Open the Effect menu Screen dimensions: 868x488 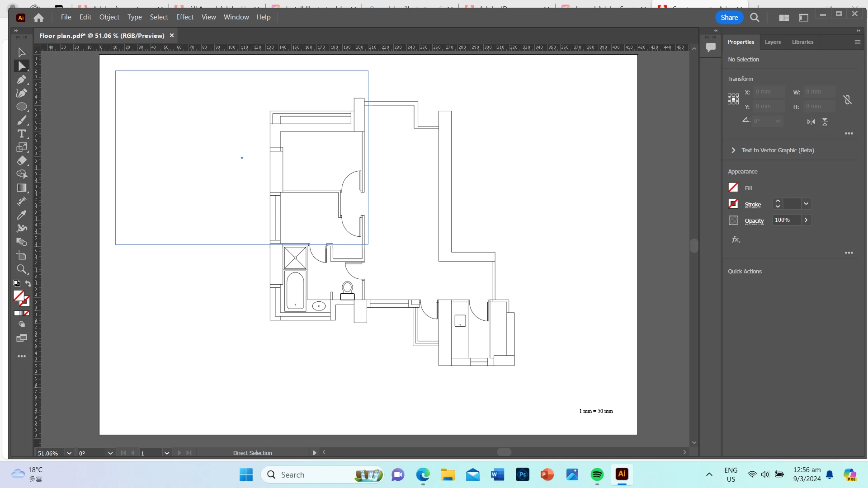(x=184, y=17)
